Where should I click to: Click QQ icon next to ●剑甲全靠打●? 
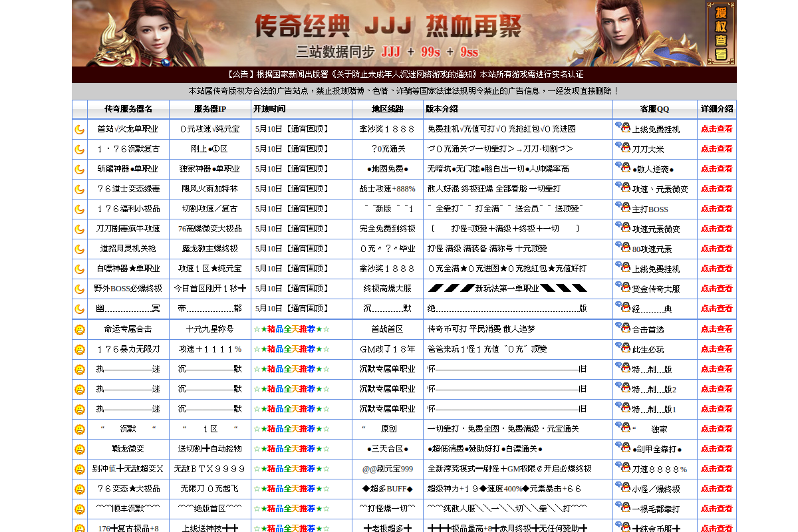(x=622, y=448)
